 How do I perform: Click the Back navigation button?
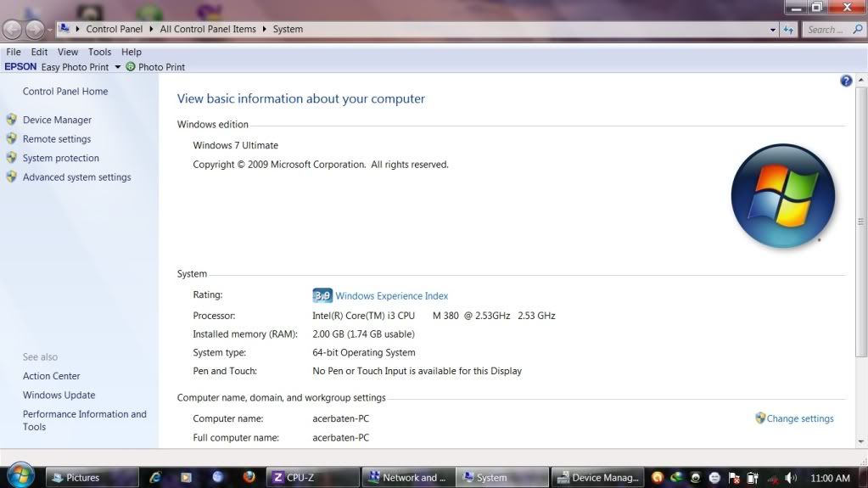pos(13,30)
